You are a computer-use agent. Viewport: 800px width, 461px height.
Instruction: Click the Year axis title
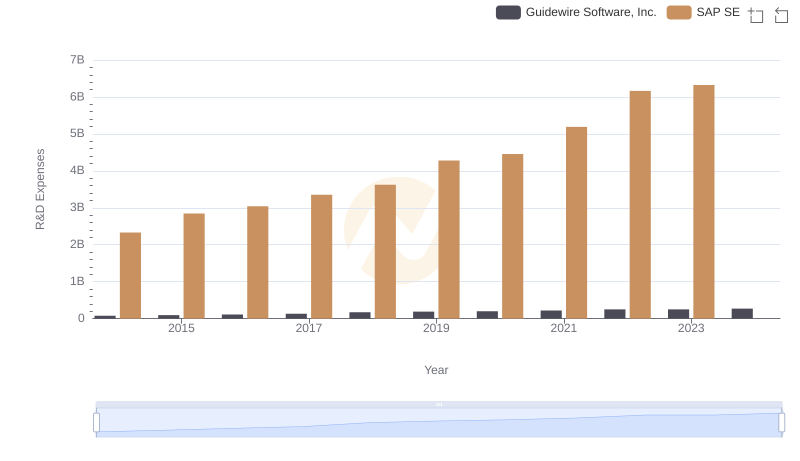coord(436,370)
